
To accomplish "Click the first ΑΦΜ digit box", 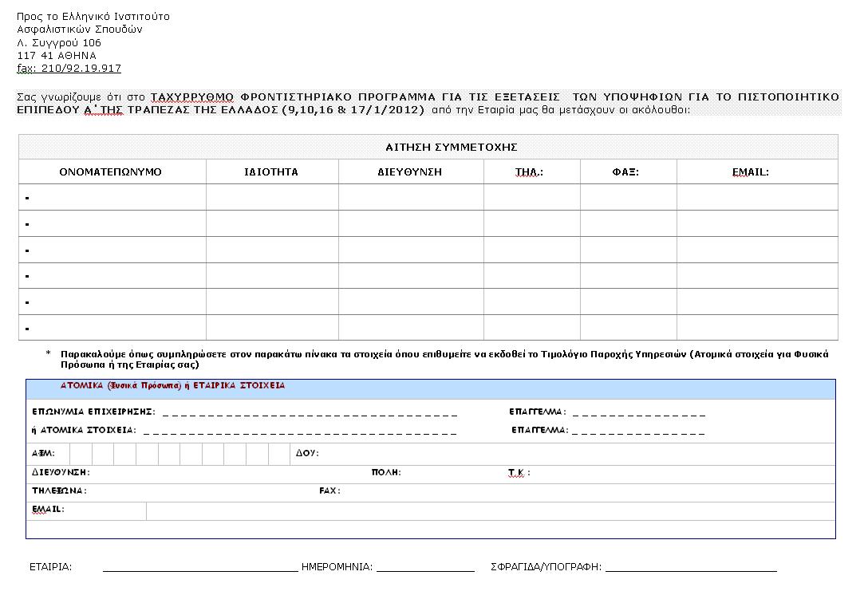I will pos(81,453).
